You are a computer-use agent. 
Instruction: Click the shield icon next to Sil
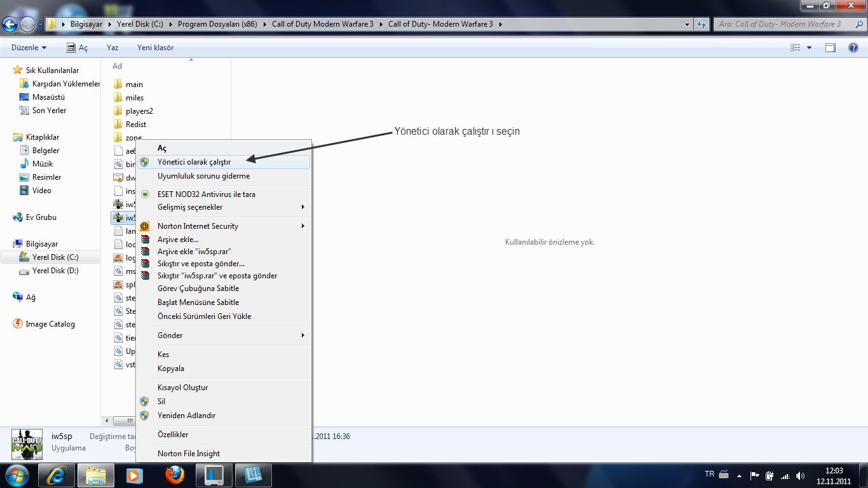click(145, 402)
